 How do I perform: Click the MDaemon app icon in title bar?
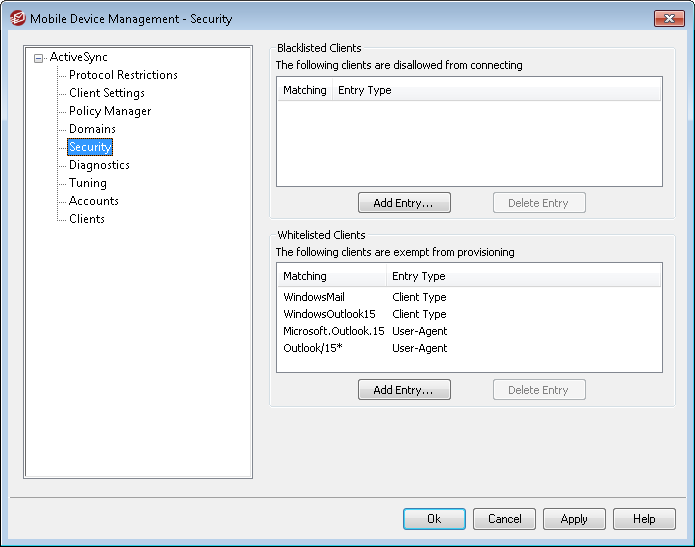17,18
